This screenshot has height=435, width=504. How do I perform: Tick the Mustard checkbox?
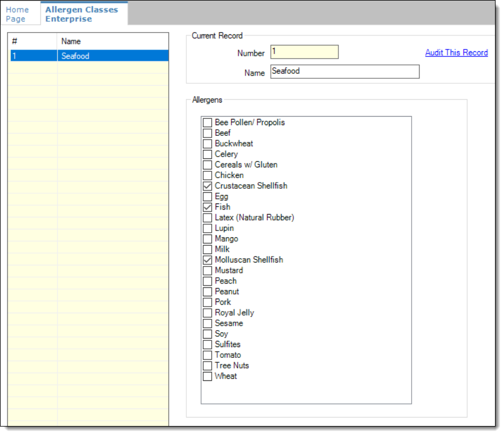click(x=207, y=270)
